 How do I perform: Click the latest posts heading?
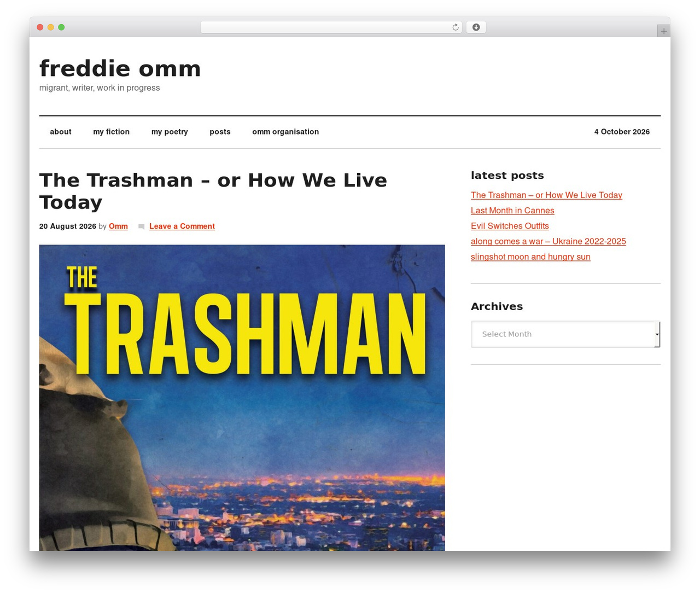(x=507, y=176)
